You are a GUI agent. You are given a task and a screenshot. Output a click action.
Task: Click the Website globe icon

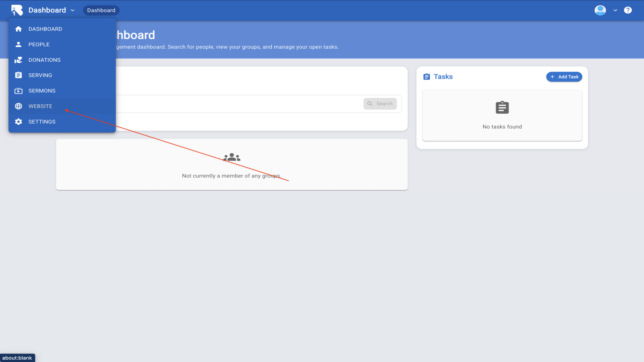[x=18, y=106]
